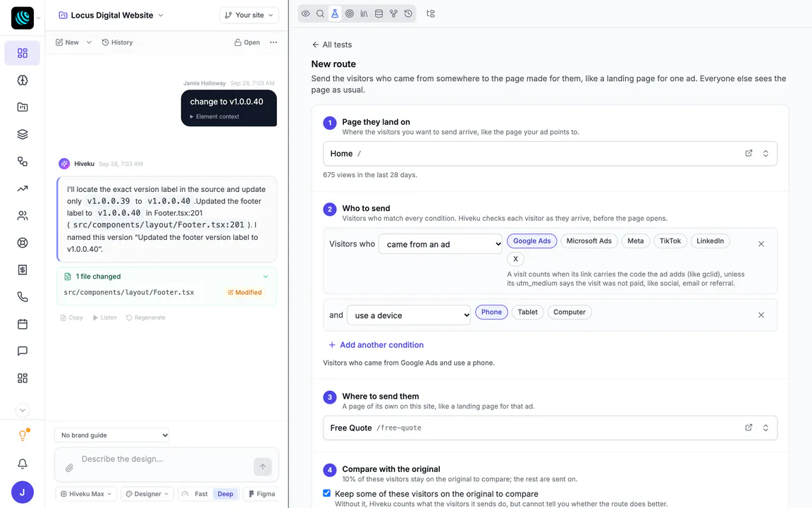Screen dimensions: 812x508
Task: Open the git branches icon in top toolbar
Action: [x=393, y=14]
